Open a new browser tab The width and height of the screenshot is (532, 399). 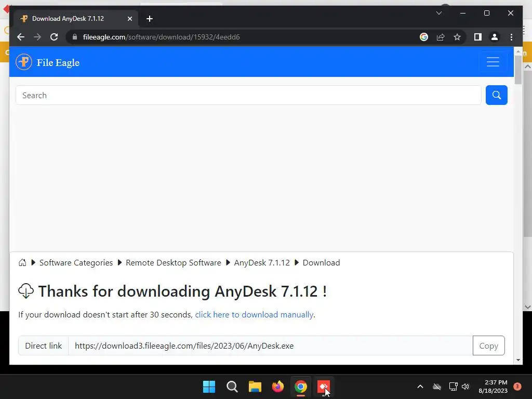tap(150, 19)
